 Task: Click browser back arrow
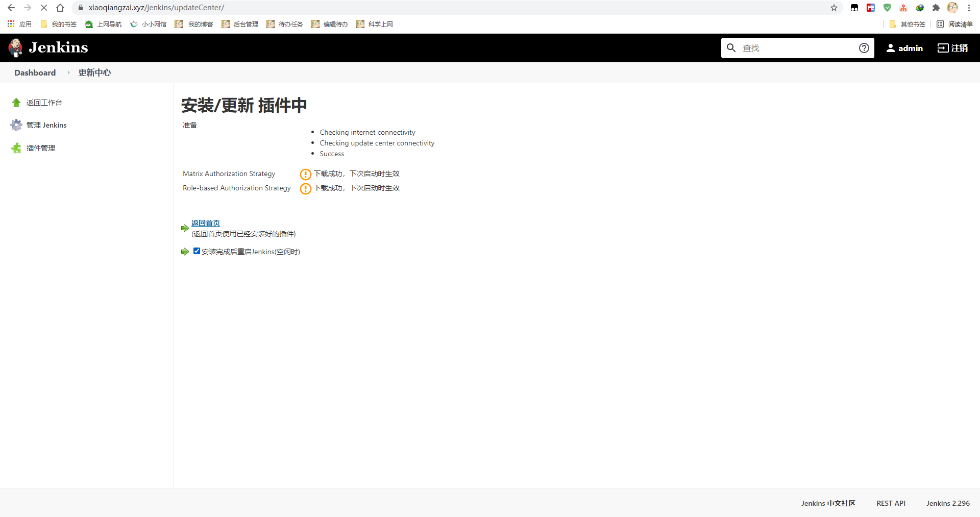[11, 8]
